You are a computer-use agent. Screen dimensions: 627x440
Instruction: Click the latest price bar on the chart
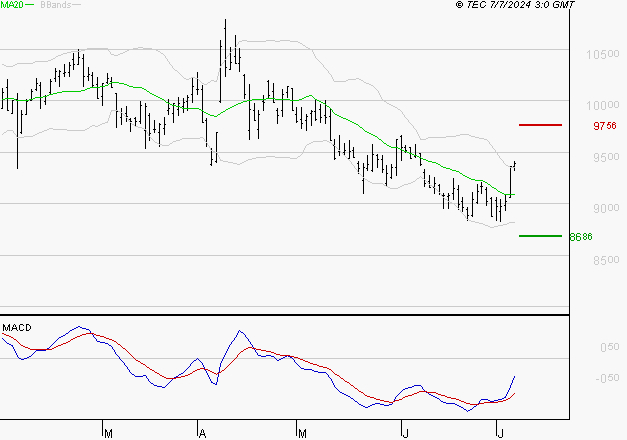tap(515, 166)
